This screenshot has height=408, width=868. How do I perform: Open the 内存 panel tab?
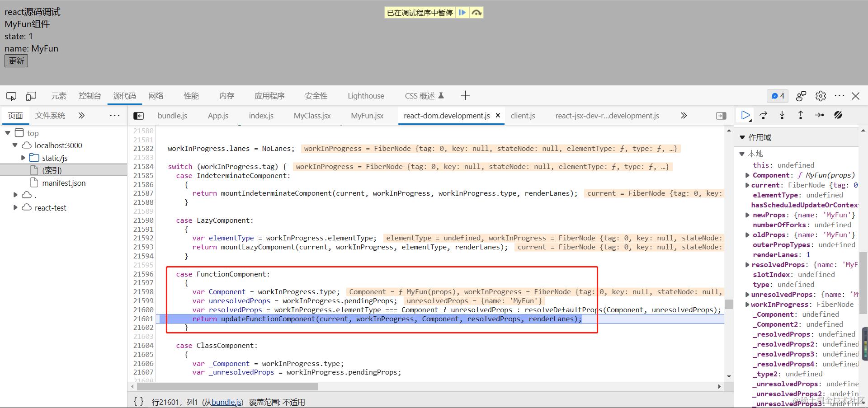pyautogui.click(x=226, y=96)
